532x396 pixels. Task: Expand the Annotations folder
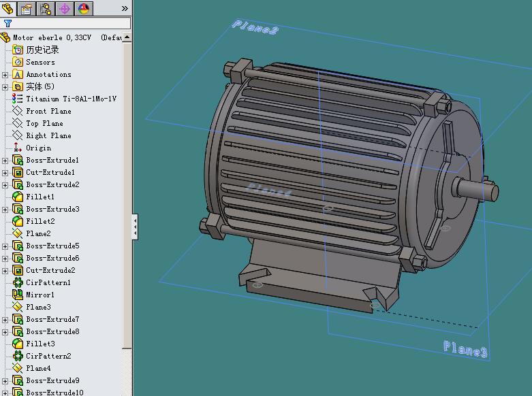[x=5, y=75]
